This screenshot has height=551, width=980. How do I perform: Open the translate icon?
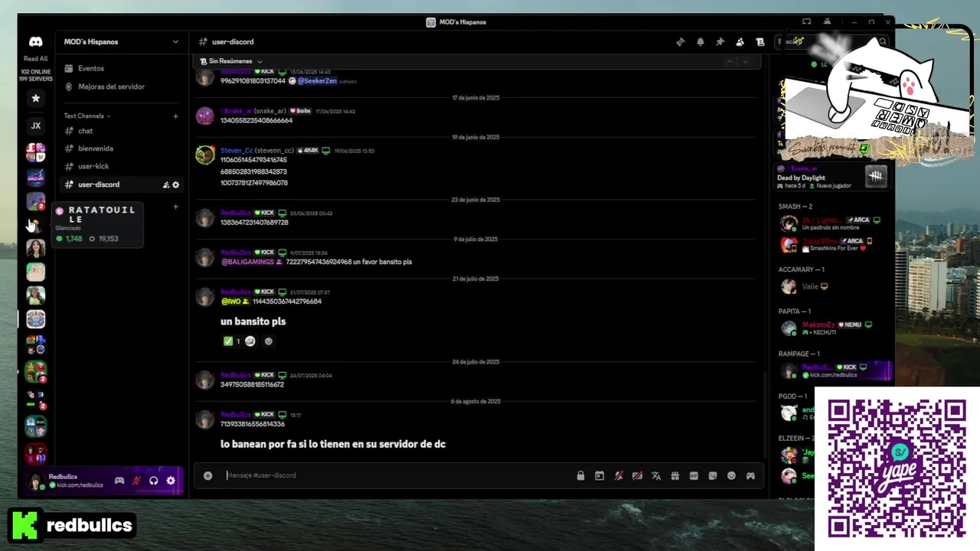[656, 475]
